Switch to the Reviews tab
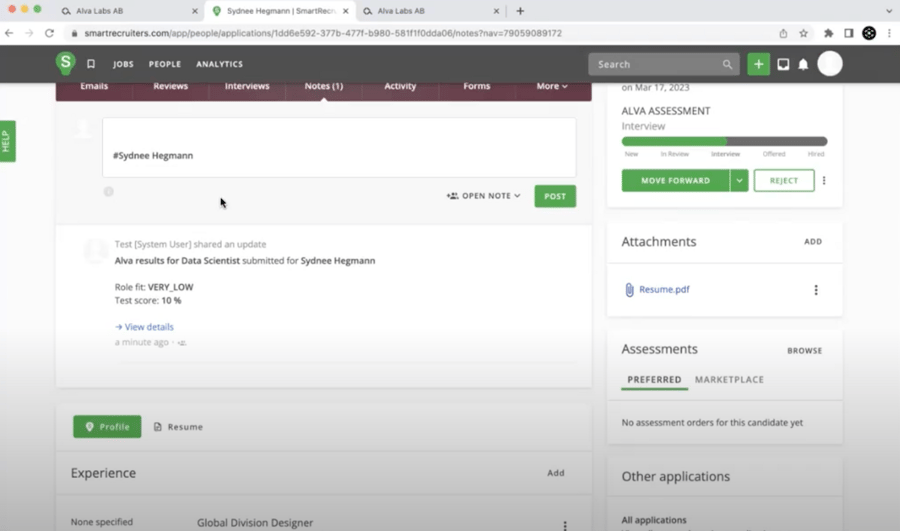This screenshot has width=900, height=531. point(170,86)
